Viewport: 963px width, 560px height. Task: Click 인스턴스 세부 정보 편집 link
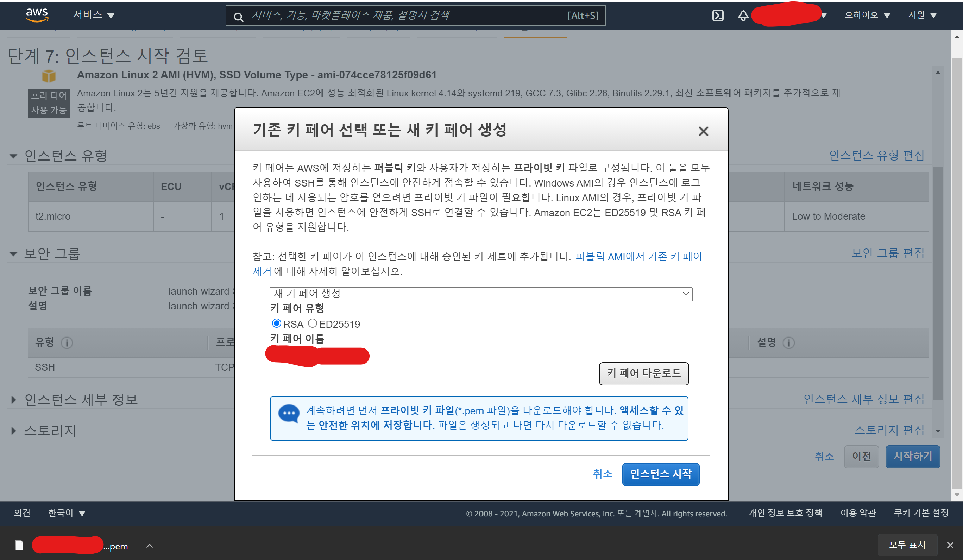[864, 399]
